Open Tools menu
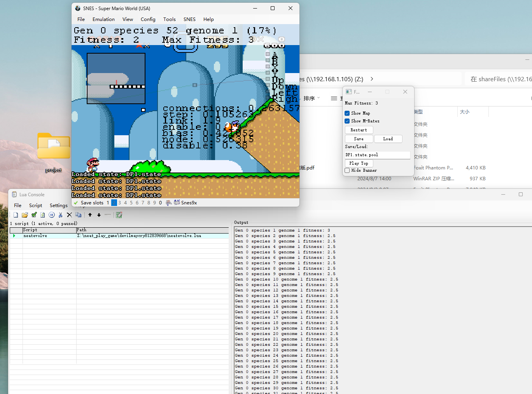 coord(170,19)
